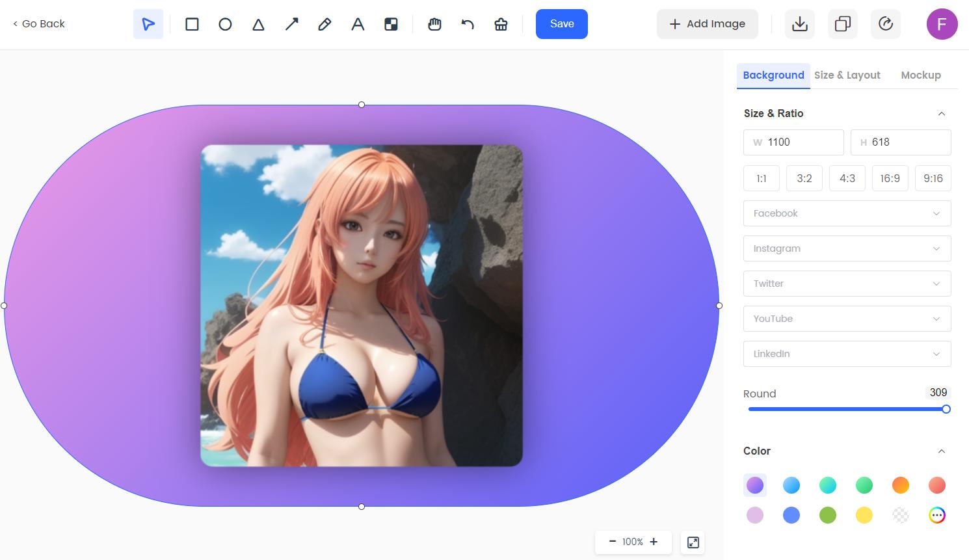Collapse the Size & Ratio section
The width and height of the screenshot is (969, 560).
(x=942, y=113)
